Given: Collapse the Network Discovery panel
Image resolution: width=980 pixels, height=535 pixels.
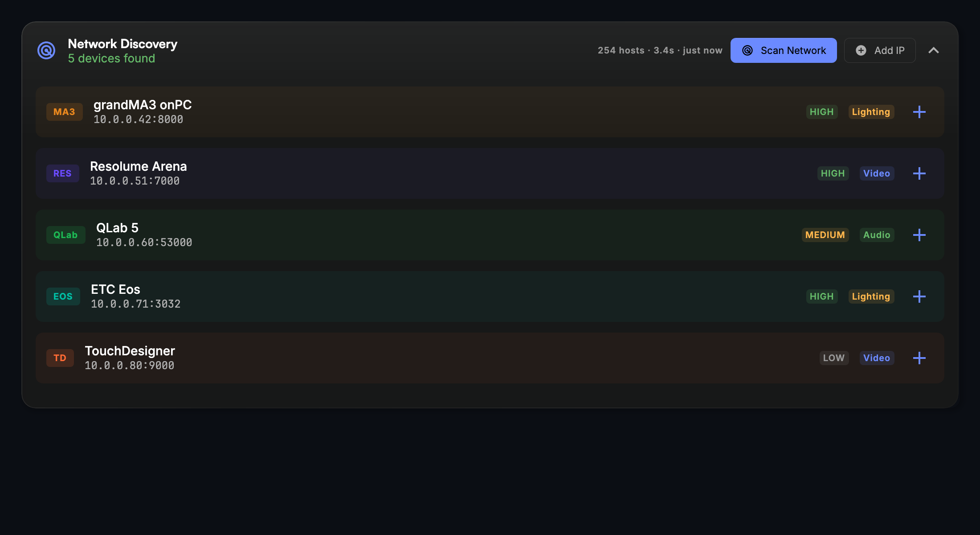Looking at the screenshot, I should (x=934, y=50).
